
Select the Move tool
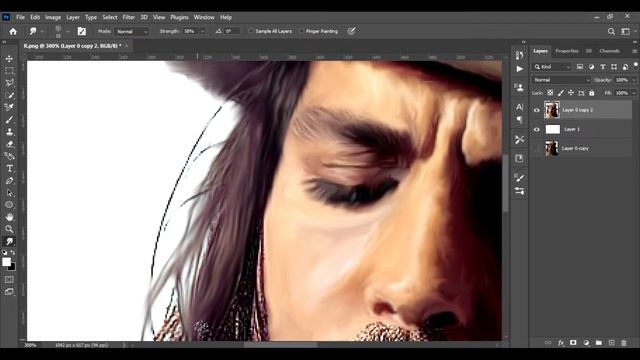(x=9, y=59)
